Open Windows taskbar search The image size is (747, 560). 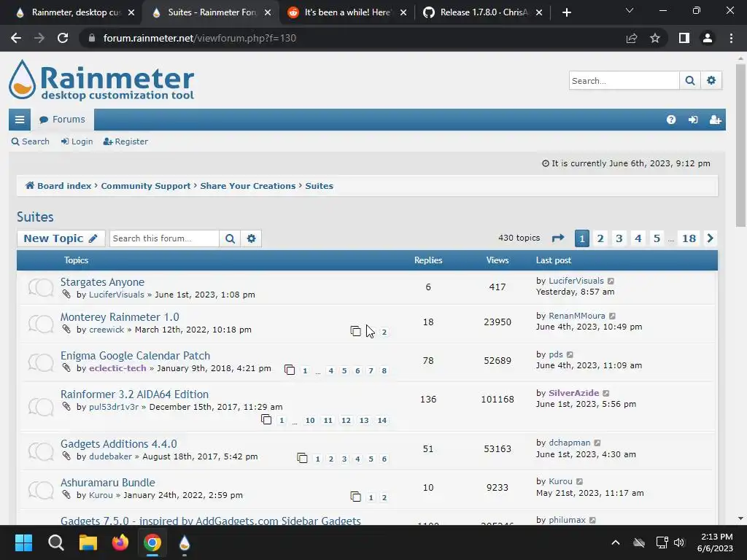[x=55, y=542]
